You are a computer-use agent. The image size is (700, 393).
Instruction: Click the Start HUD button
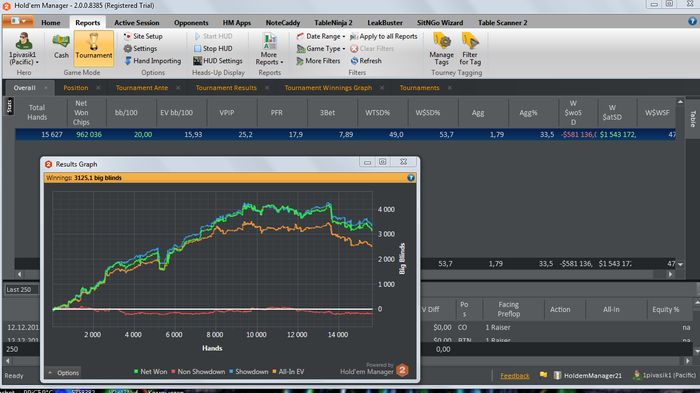pos(213,36)
